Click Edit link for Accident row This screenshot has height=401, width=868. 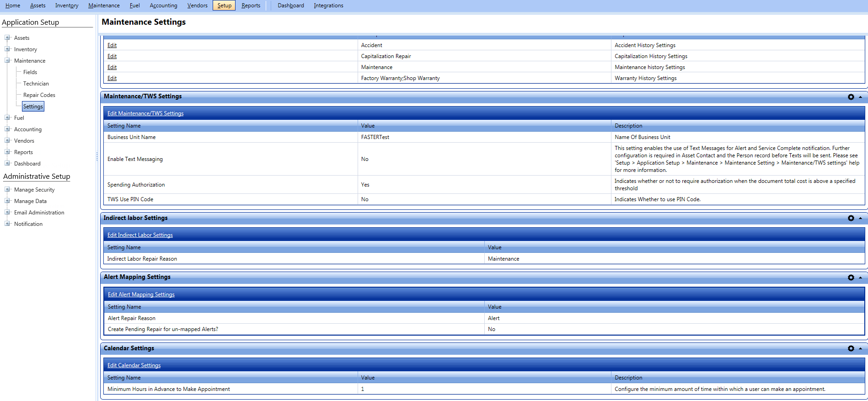tap(112, 45)
